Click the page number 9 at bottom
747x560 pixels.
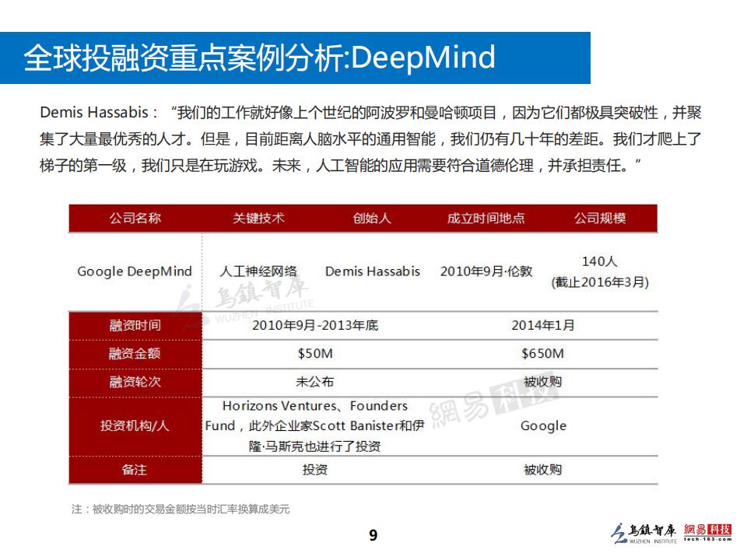[373, 534]
